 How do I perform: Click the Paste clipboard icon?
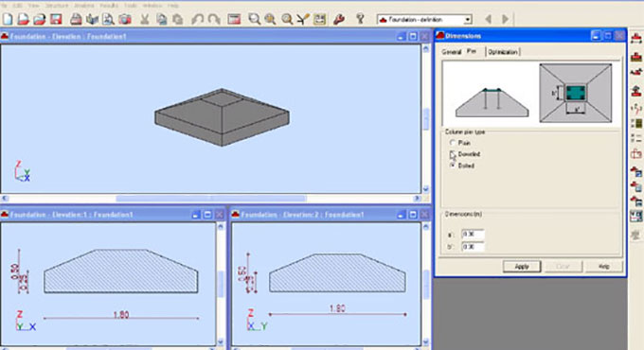(x=177, y=19)
